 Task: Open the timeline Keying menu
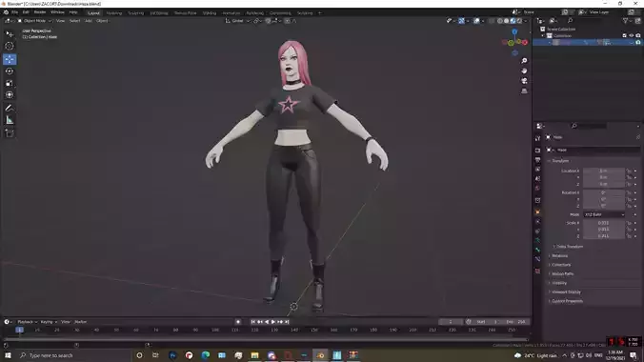coord(48,322)
